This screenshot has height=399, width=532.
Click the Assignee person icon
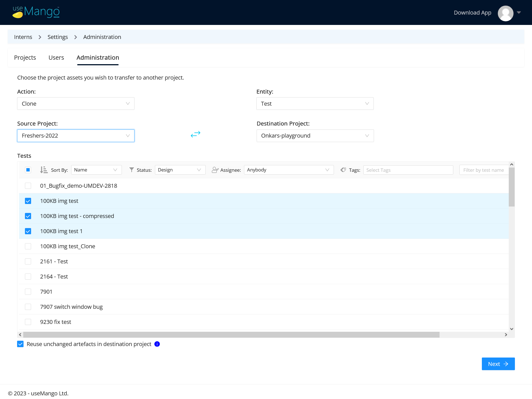215,170
